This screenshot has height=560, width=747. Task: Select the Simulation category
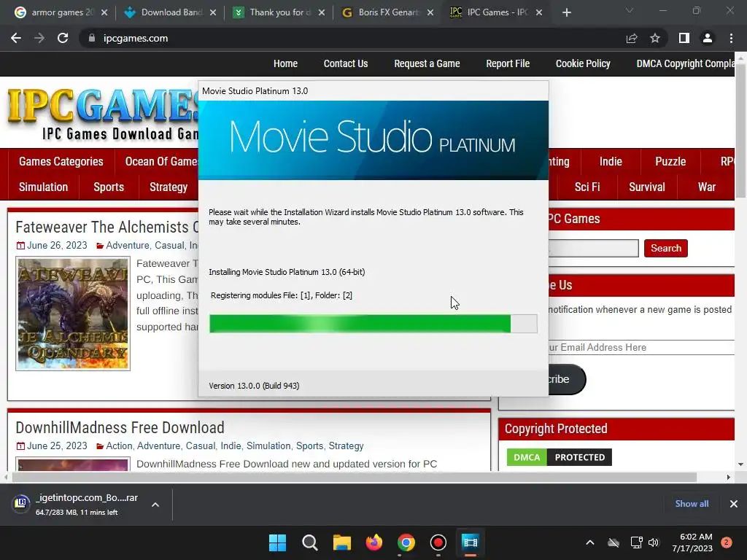tap(43, 187)
